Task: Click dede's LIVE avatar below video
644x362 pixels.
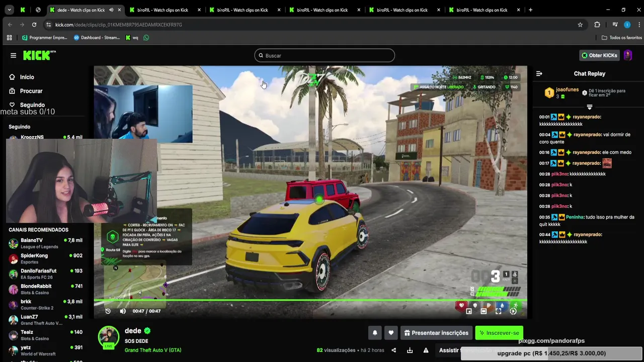Action: 108,337
